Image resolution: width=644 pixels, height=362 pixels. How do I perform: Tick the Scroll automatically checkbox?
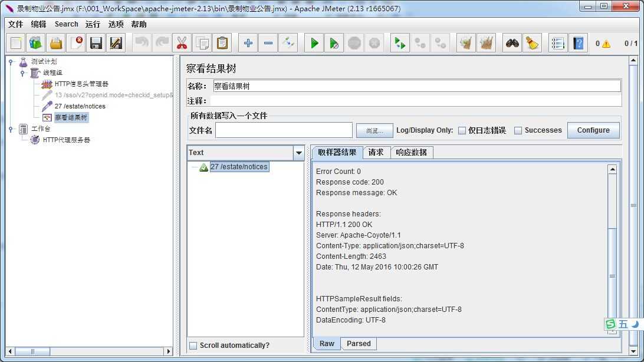[x=193, y=345]
